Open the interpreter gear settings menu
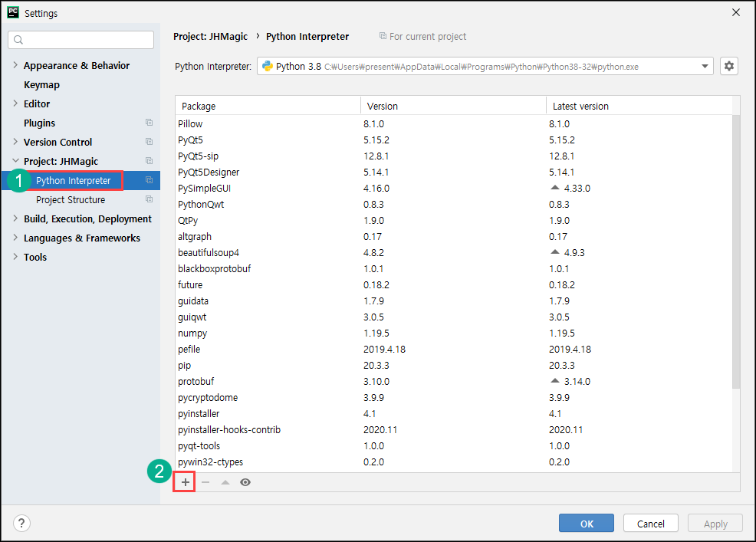This screenshot has width=756, height=542. click(x=729, y=66)
